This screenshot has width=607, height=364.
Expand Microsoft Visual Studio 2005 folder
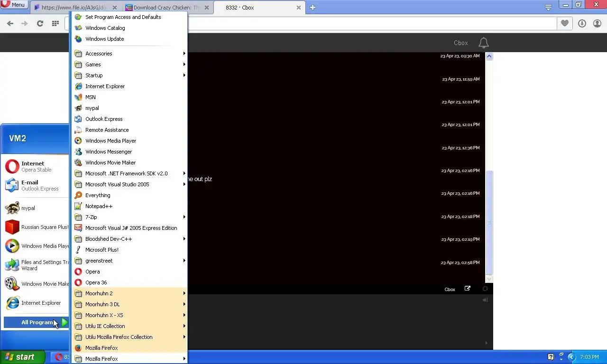tap(129, 184)
